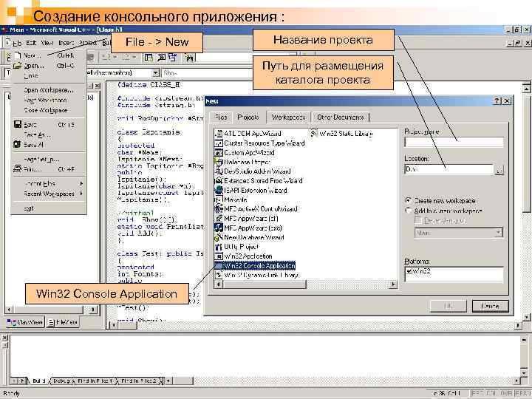Screen dimensions: 532x399
Task: Click Close Workspace menu entry
Action: (x=48, y=110)
